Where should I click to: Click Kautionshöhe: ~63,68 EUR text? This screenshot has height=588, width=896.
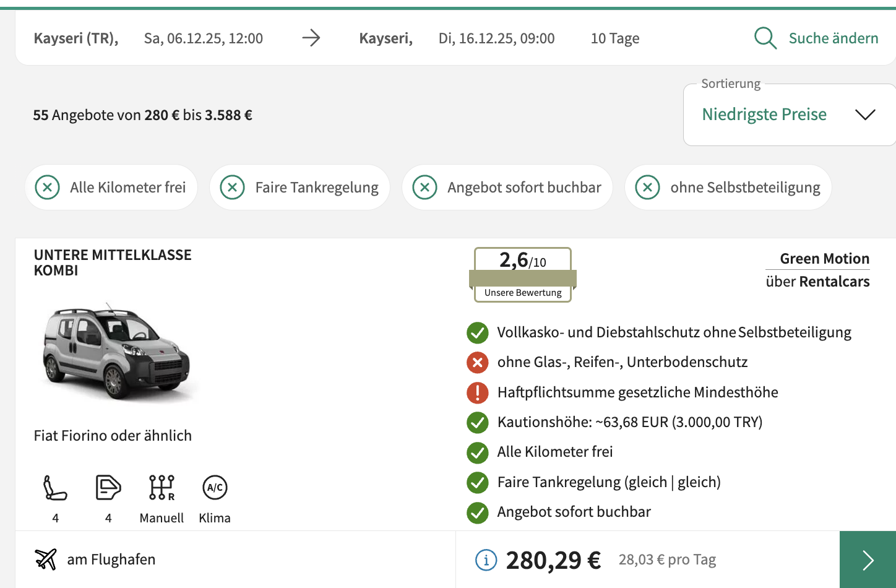click(x=630, y=422)
